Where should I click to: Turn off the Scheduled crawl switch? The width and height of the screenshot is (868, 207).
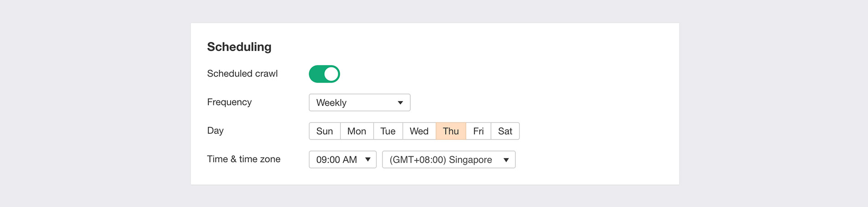pyautogui.click(x=324, y=74)
